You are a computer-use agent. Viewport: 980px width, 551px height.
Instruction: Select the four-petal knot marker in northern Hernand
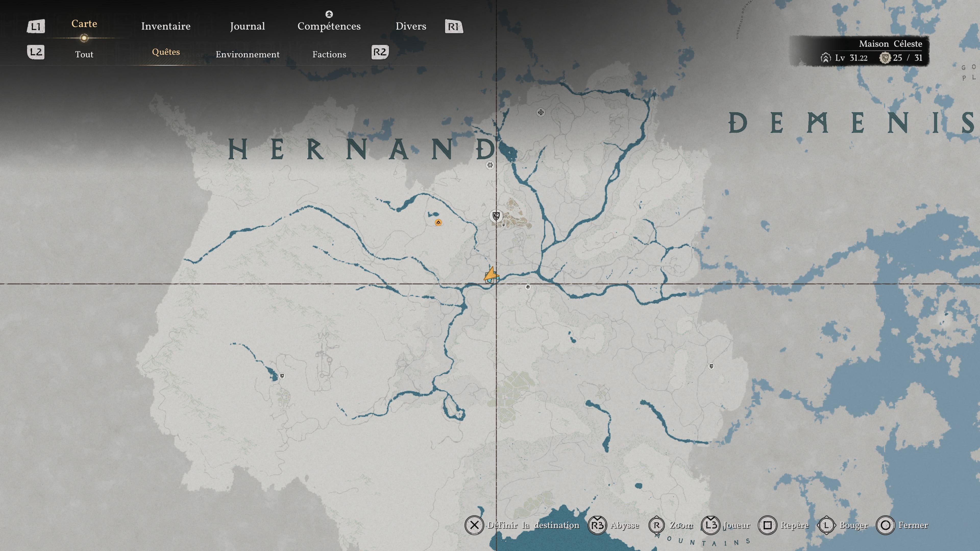(x=541, y=112)
